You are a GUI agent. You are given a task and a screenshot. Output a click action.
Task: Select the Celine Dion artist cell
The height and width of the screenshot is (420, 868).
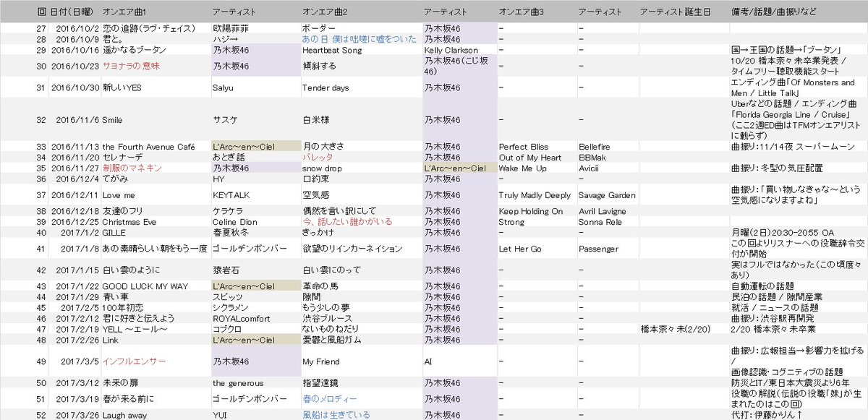pos(234,222)
